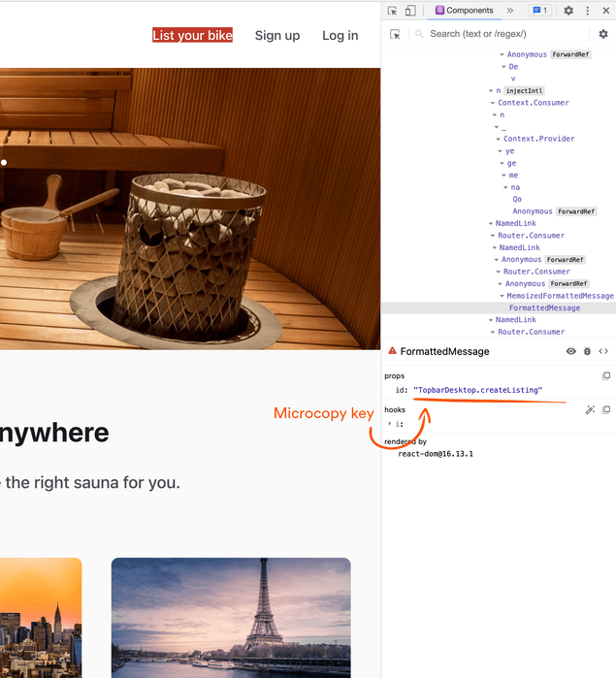
Task: Click the view source angle-brackets icon
Action: pos(603,351)
